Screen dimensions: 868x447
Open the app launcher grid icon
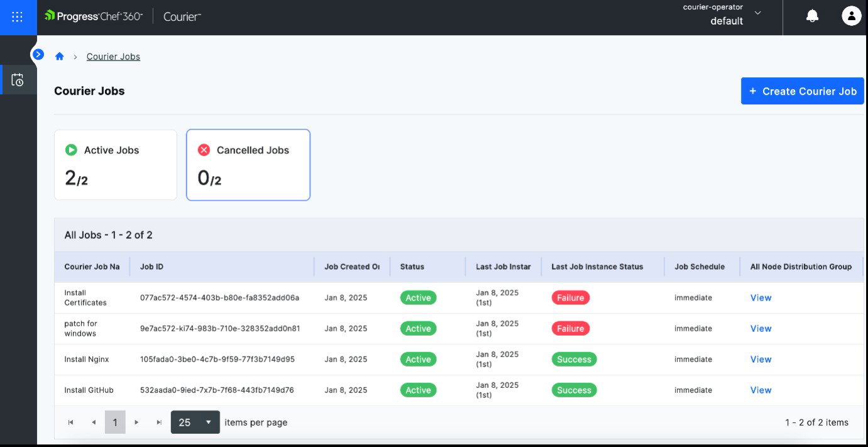click(16, 17)
